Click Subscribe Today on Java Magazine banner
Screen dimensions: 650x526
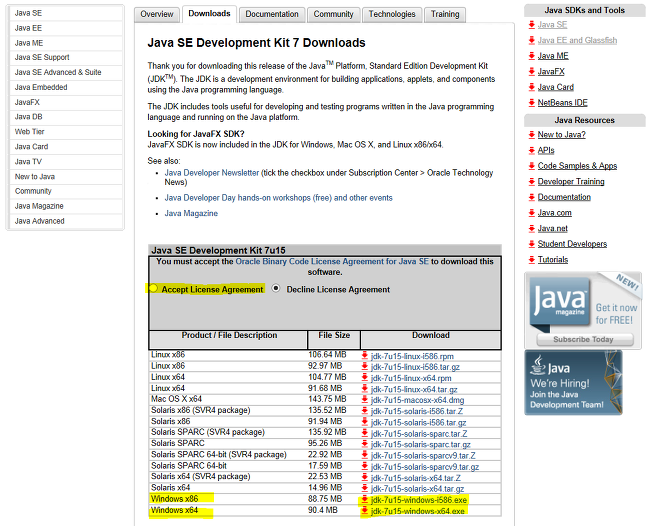(x=585, y=339)
